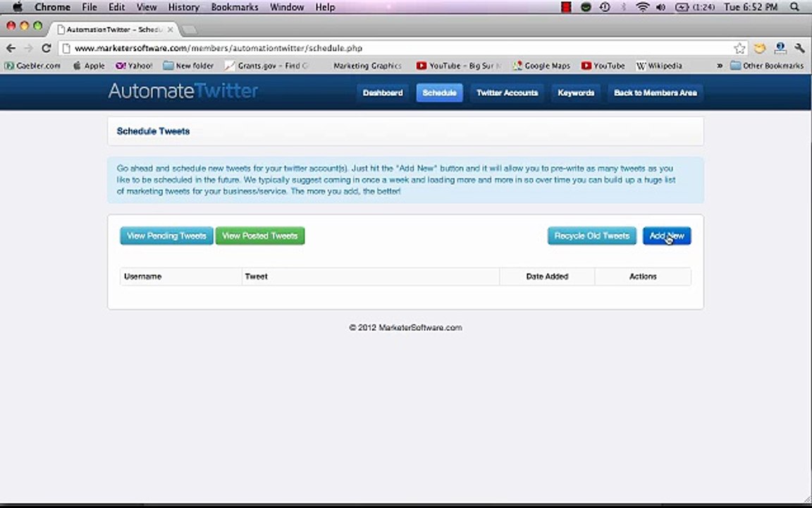Click the Schedule Tweets heading
Viewport: 812px width, 508px height.
[153, 131]
